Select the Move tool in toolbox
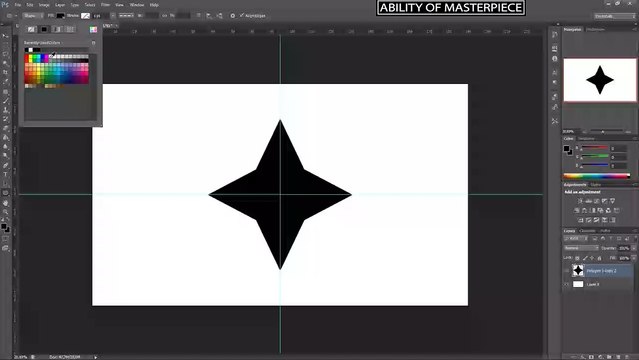639x360 pixels. [x=5, y=36]
